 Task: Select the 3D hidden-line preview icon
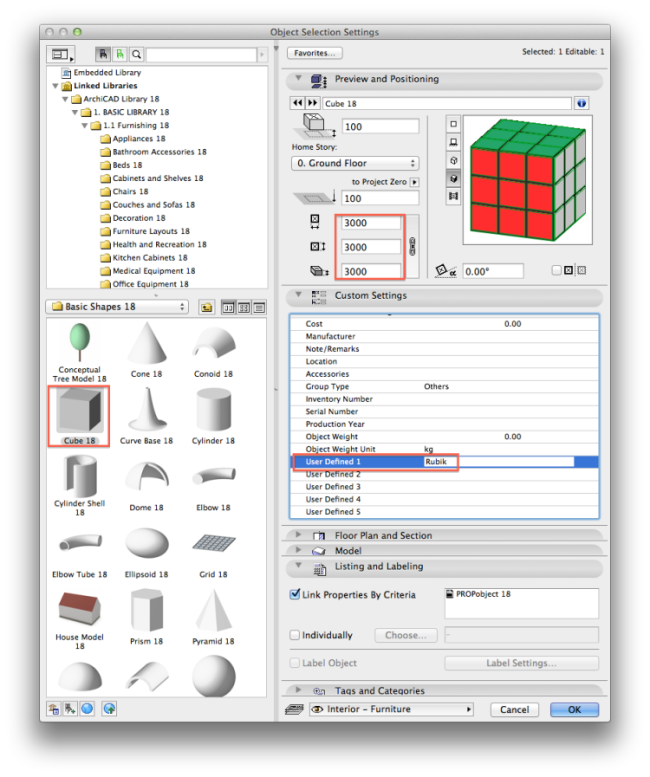click(x=453, y=161)
